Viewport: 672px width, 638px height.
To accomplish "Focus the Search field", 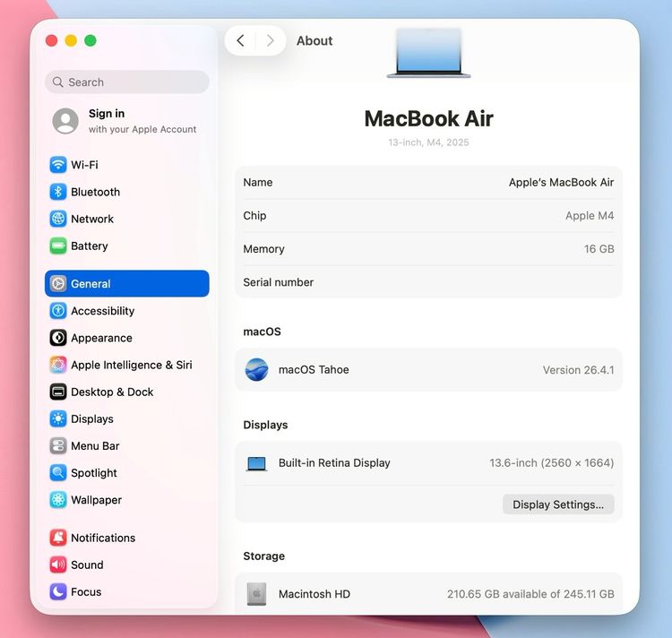I will pyautogui.click(x=127, y=82).
